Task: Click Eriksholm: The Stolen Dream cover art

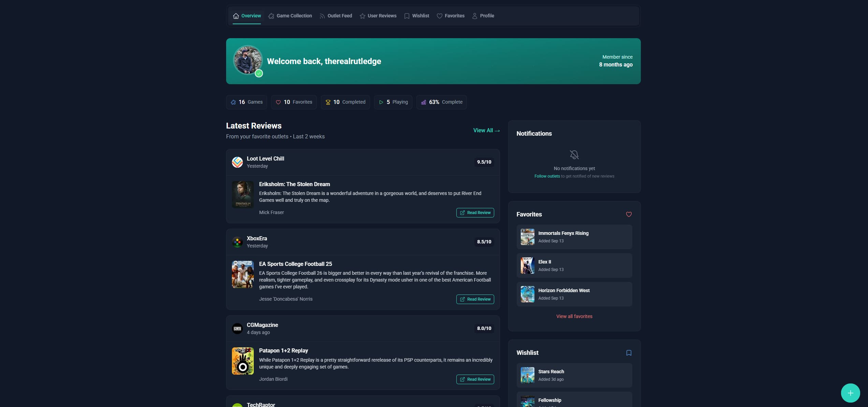Action: [x=243, y=195]
